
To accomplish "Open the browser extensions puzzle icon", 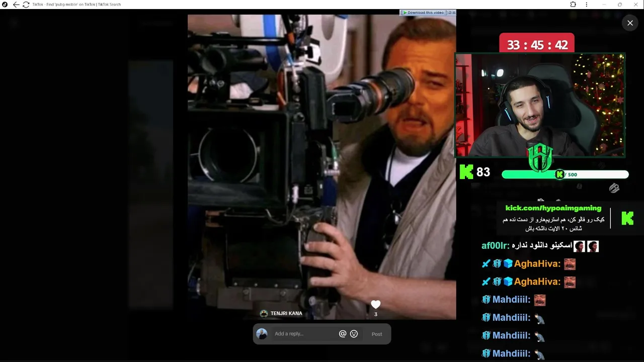I will (x=573, y=5).
